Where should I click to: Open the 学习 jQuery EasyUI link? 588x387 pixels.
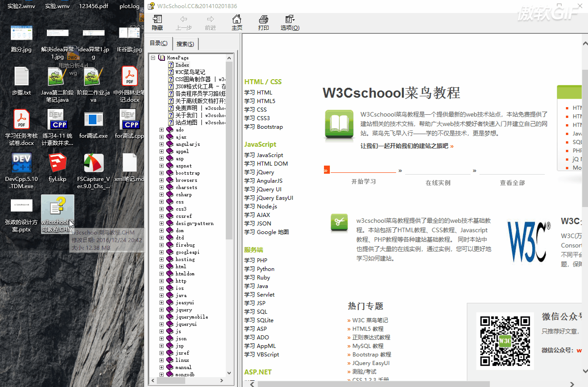tap(269, 198)
